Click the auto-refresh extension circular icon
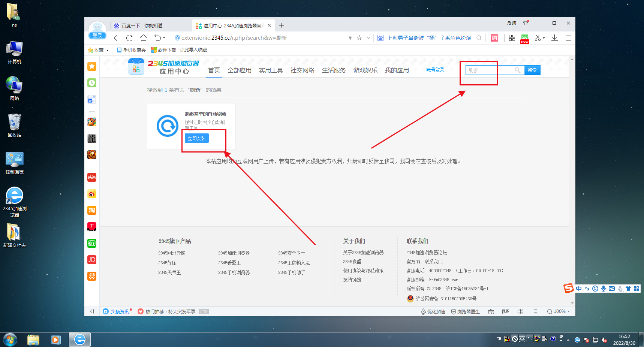This screenshot has width=644, height=347. [167, 126]
